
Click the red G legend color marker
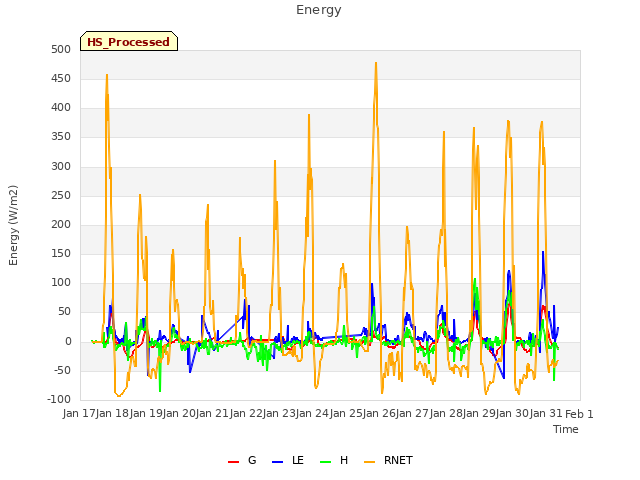(x=233, y=462)
